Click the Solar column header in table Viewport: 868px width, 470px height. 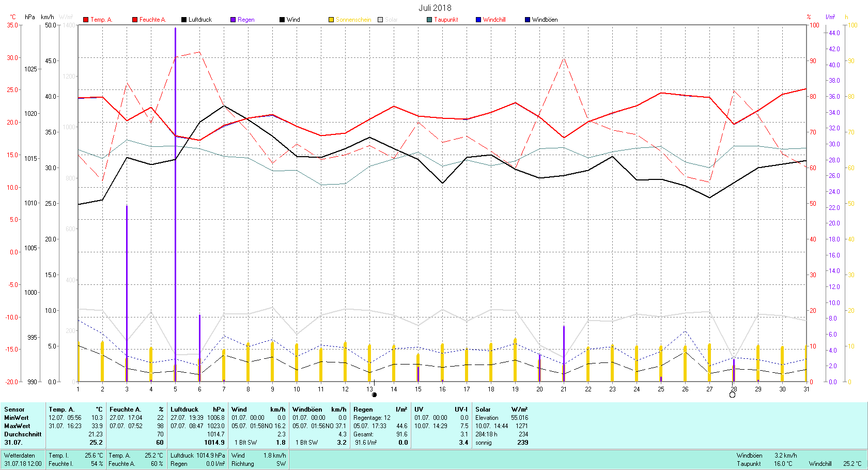pos(483,410)
